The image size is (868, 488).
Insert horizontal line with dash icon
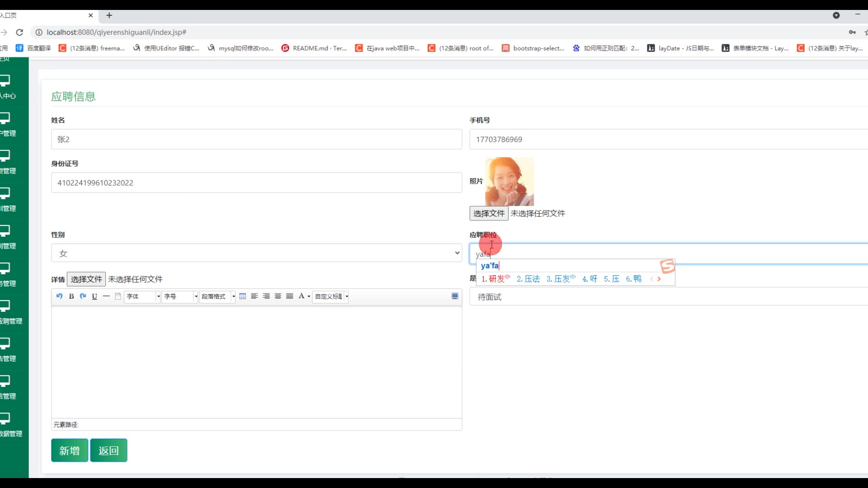pos(106,296)
